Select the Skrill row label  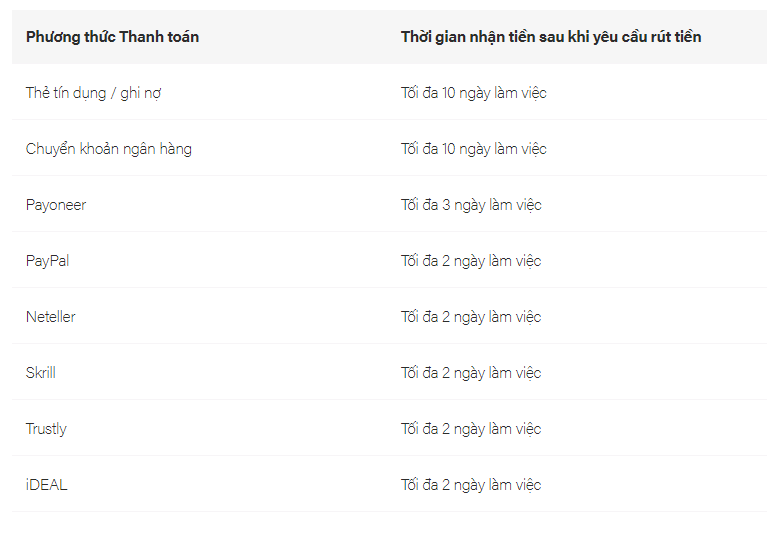point(41,373)
